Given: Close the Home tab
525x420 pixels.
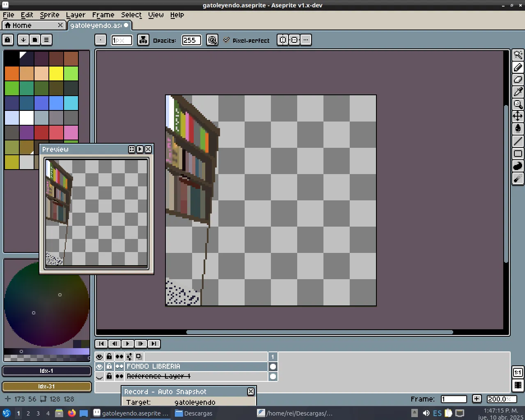Looking at the screenshot, I should (x=60, y=25).
